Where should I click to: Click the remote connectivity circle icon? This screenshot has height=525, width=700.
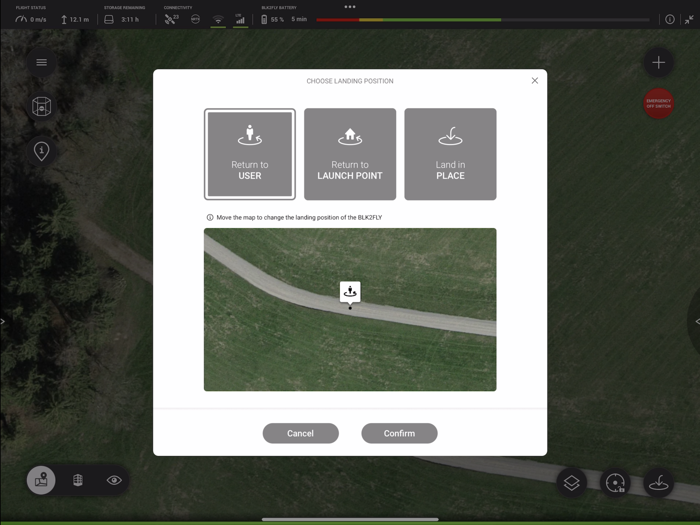click(195, 19)
